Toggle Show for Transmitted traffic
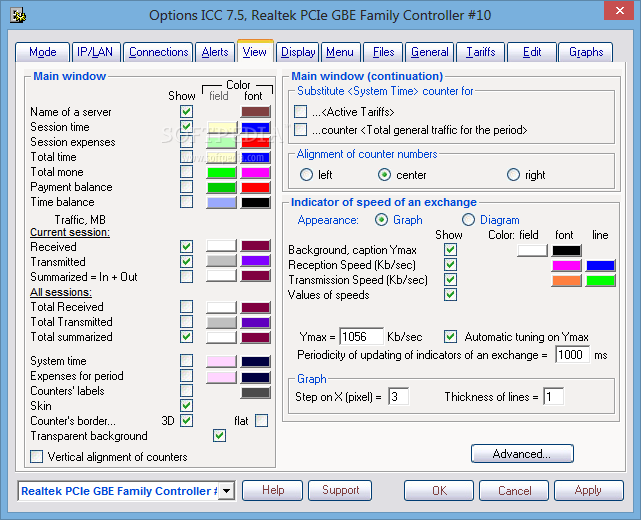Viewport: 641px width, 520px height. coord(186,261)
